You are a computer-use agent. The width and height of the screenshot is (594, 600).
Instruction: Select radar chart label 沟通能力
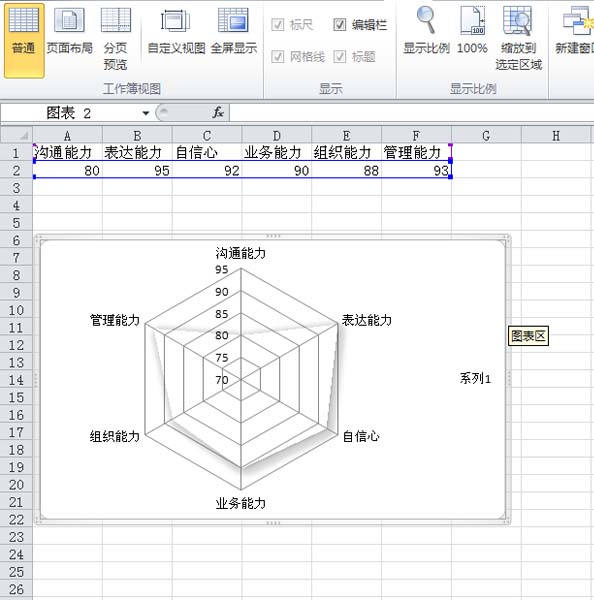(x=240, y=253)
